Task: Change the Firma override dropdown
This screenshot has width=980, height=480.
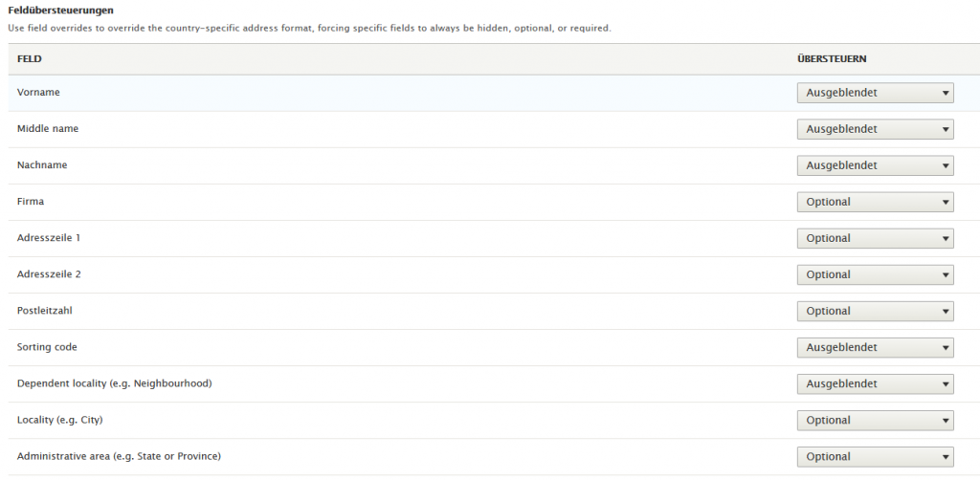Action: 875,202
